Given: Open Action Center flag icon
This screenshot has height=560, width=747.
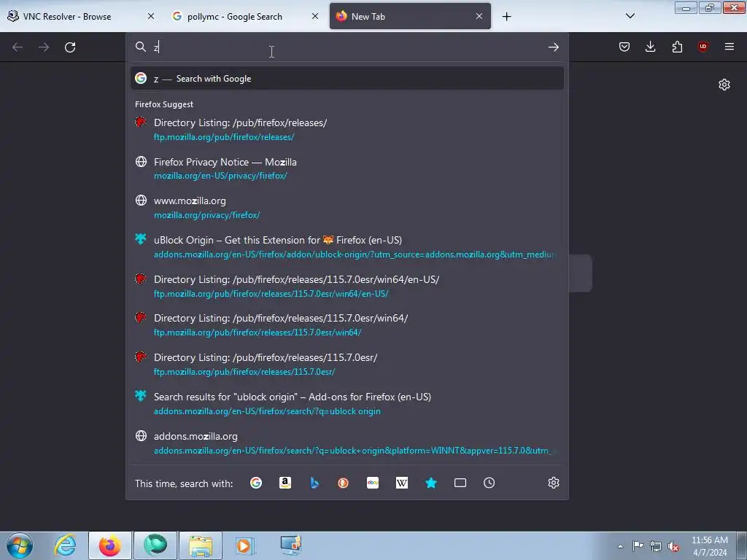Looking at the screenshot, I should (x=638, y=546).
